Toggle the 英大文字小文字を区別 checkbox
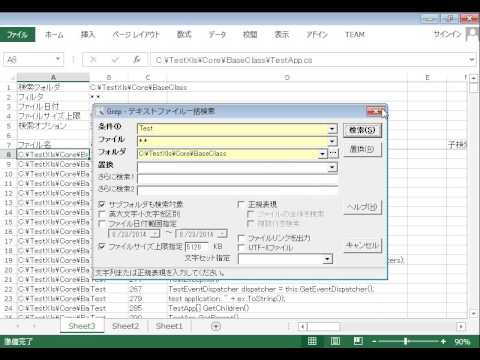The width and height of the screenshot is (480, 360). [102, 214]
